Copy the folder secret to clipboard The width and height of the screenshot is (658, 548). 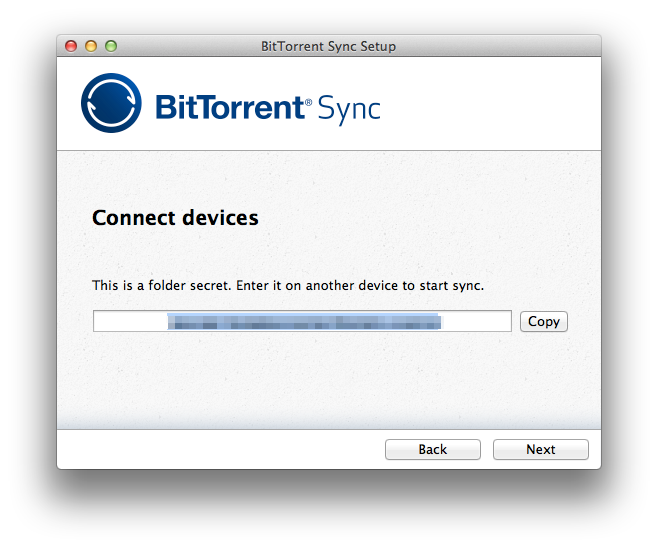click(x=544, y=321)
